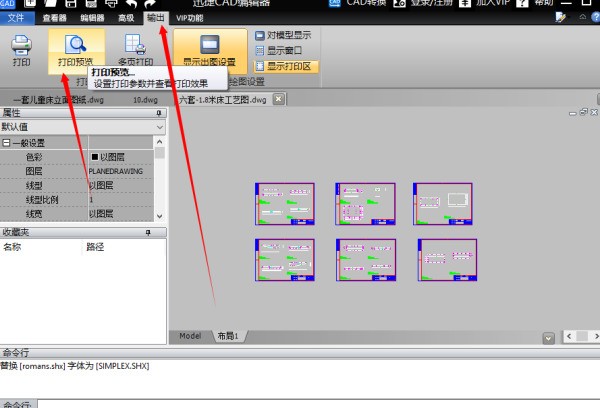
Task: Click the redo arrow in the title bar
Action: pyautogui.click(x=149, y=5)
